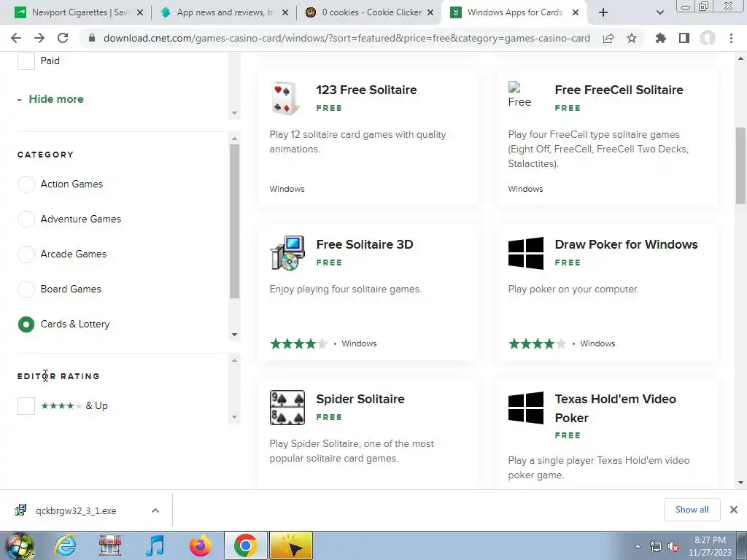This screenshot has height=560, width=747.
Task: Open Free Solitaire 3D title link
Action: pos(365,244)
